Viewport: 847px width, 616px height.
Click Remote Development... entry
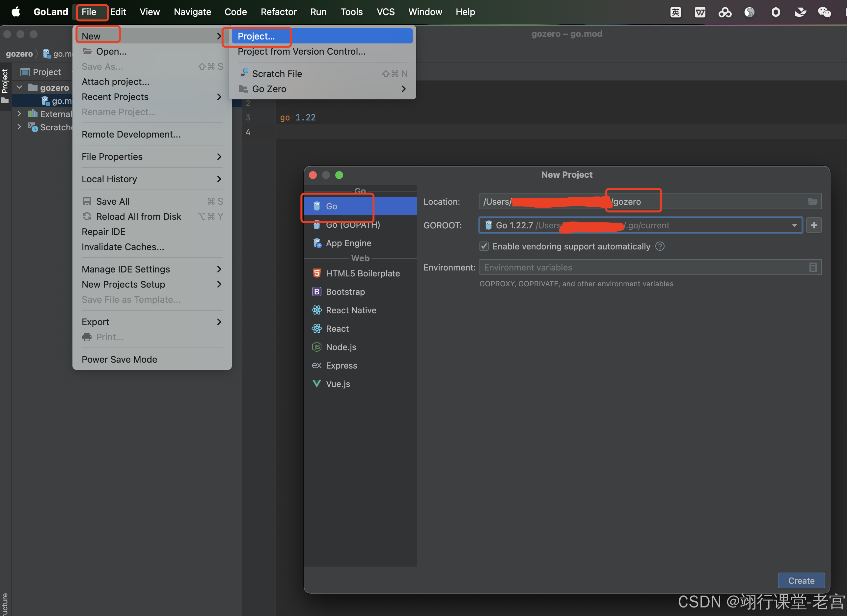[152, 134]
